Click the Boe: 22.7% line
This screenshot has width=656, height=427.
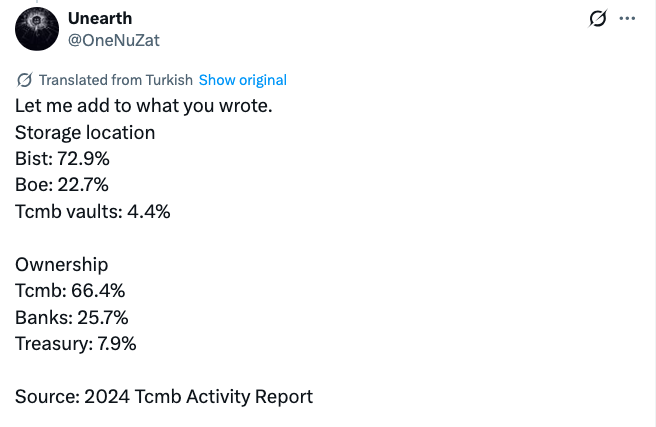click(62, 185)
